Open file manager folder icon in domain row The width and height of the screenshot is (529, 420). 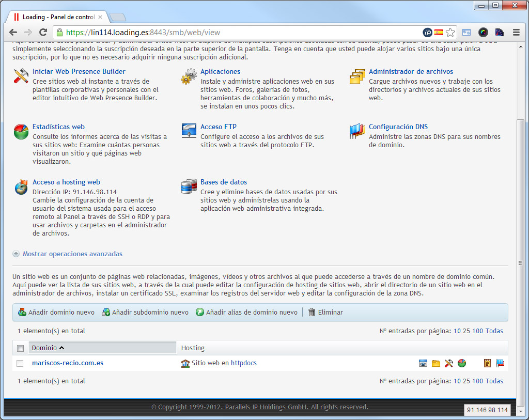tap(436, 363)
